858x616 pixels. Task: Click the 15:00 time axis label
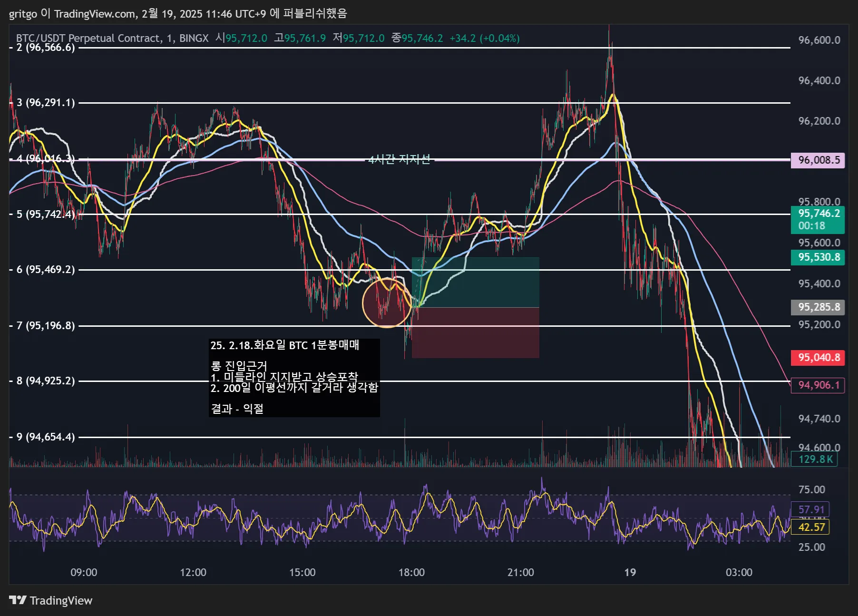302,572
